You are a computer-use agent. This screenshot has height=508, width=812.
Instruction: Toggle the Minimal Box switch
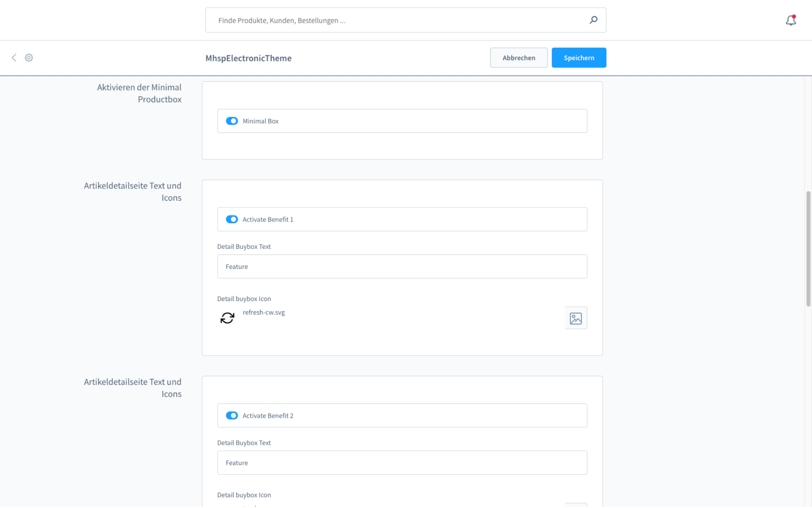[232, 121]
